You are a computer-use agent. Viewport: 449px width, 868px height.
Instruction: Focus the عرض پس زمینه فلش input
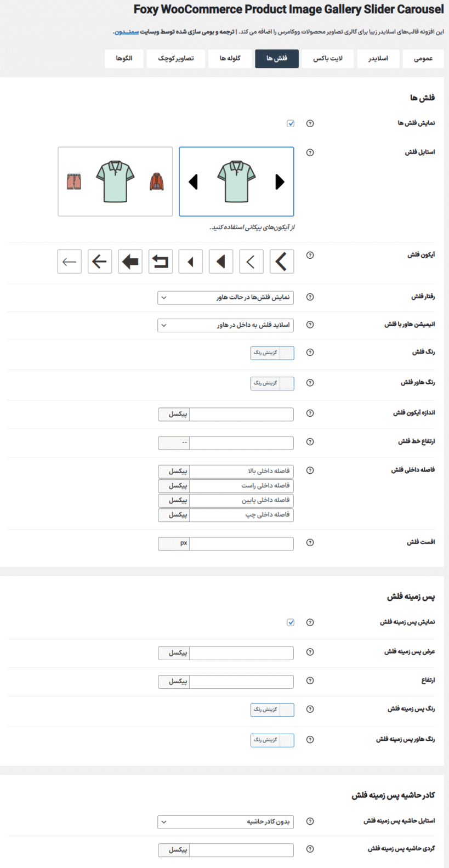[x=241, y=653]
